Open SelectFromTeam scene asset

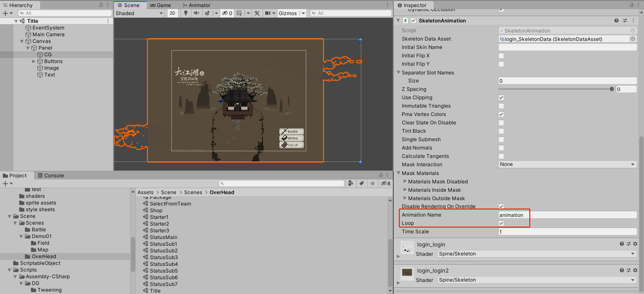[170, 204]
